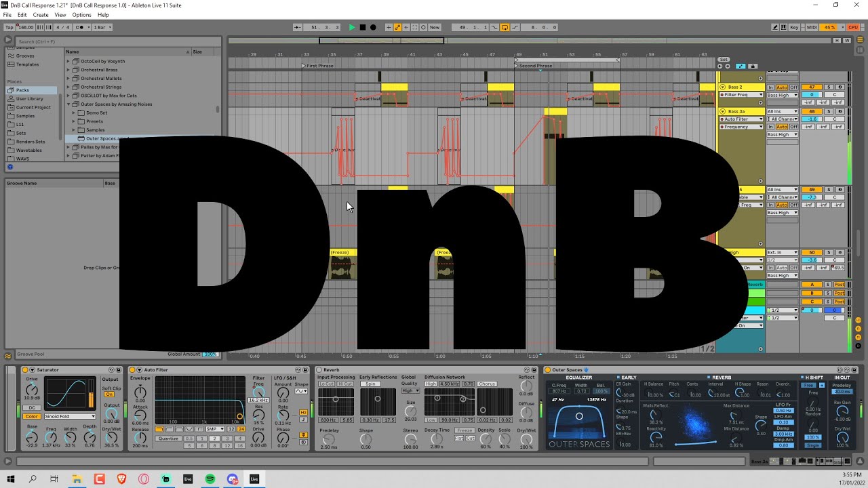Arm the Arrangement Record circle button
This screenshot has height=488, width=868.
[x=373, y=27]
